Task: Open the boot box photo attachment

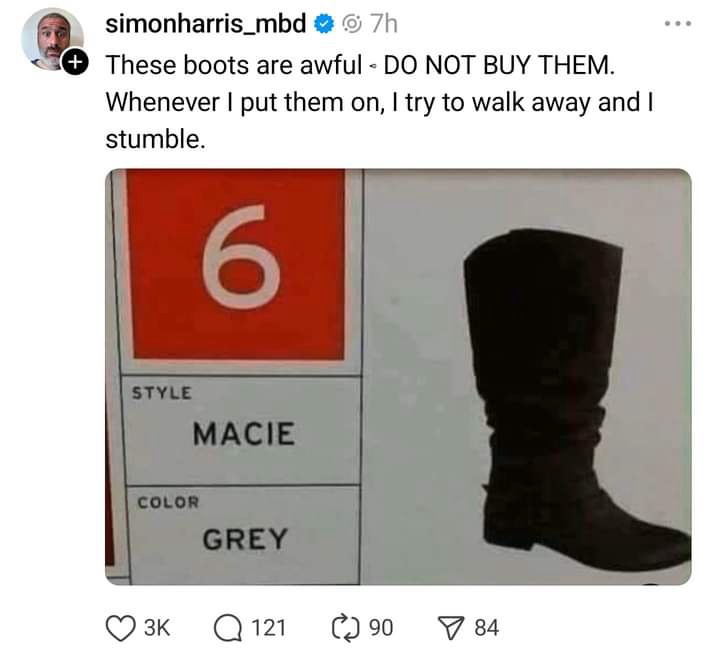Action: coord(398,377)
